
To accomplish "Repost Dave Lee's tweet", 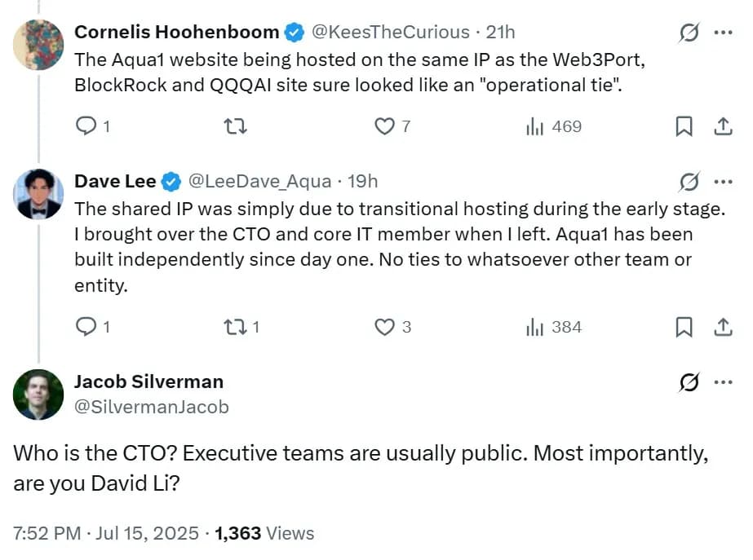I will pyautogui.click(x=235, y=327).
